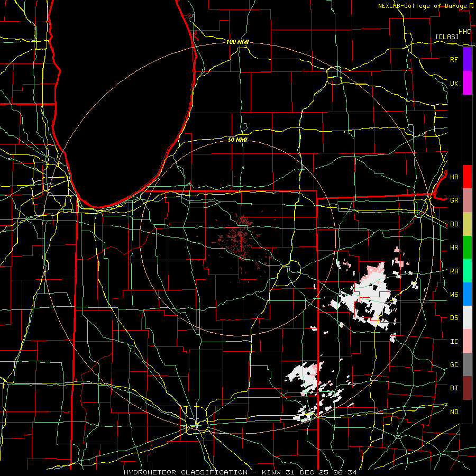Viewport: 476px width, 476px height.
Task: Click the WS legend label
Action: tap(454, 294)
